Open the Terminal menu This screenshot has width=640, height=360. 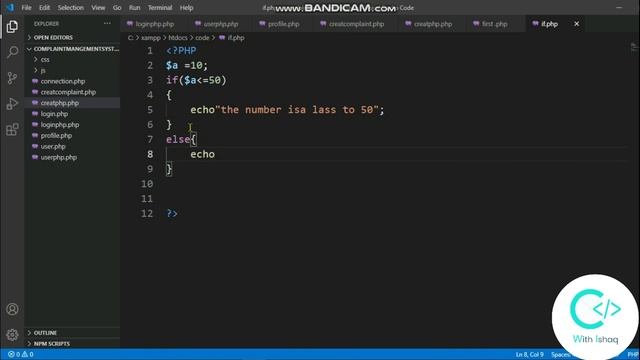[x=160, y=8]
